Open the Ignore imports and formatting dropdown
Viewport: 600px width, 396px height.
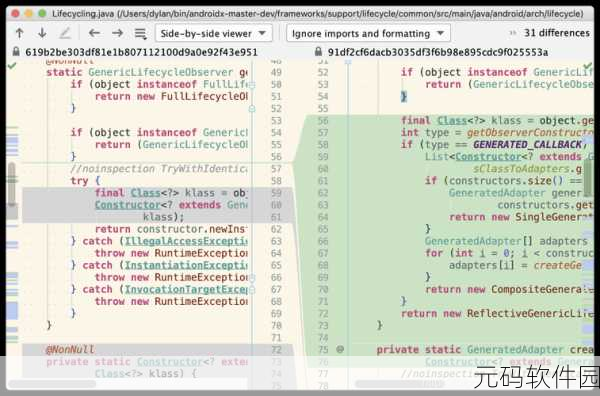pos(368,33)
